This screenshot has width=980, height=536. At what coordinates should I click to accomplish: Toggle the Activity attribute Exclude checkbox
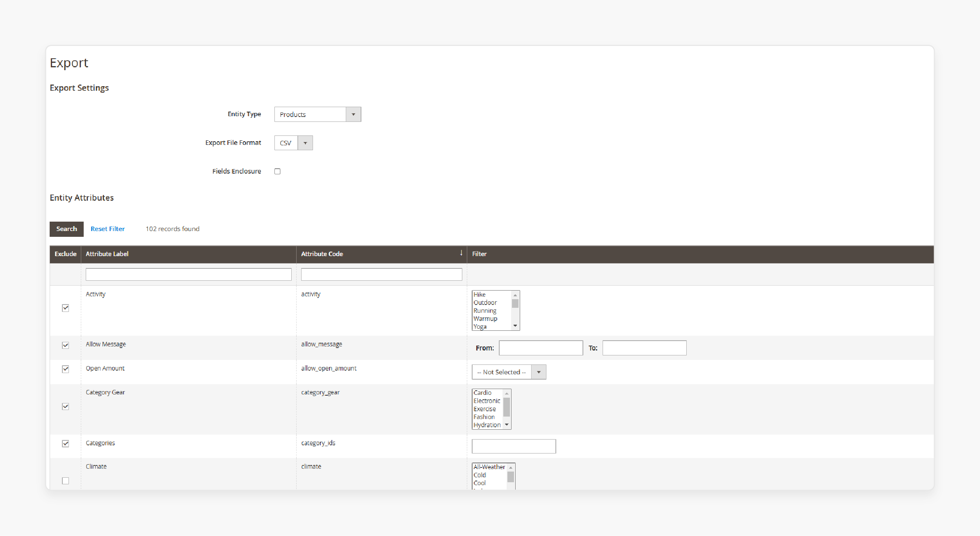pyautogui.click(x=65, y=308)
